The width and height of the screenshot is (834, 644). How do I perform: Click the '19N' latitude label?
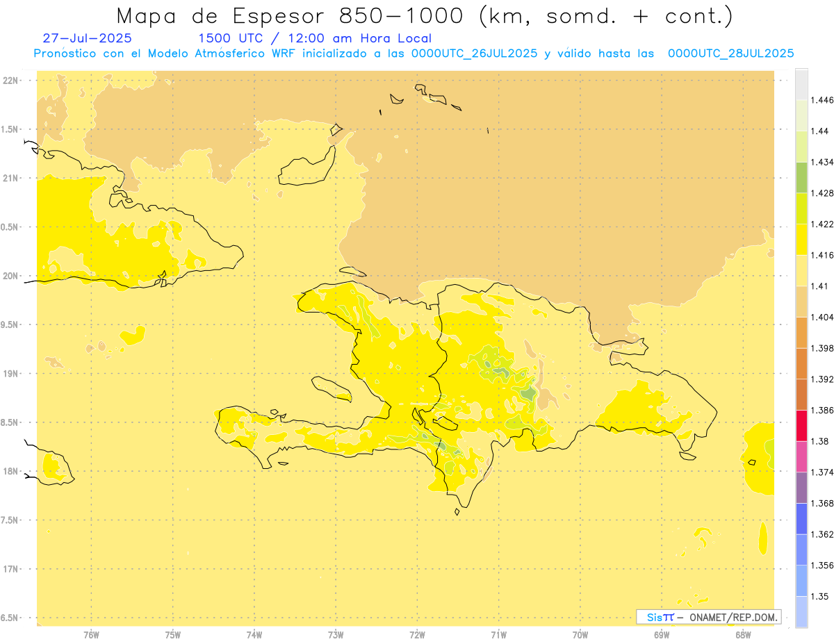tap(10, 373)
